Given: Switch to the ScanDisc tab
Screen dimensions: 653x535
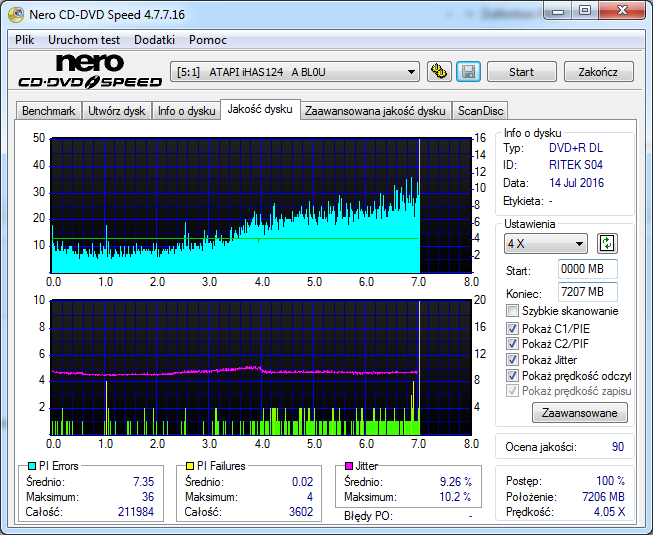Looking at the screenshot, I should pos(481,111).
